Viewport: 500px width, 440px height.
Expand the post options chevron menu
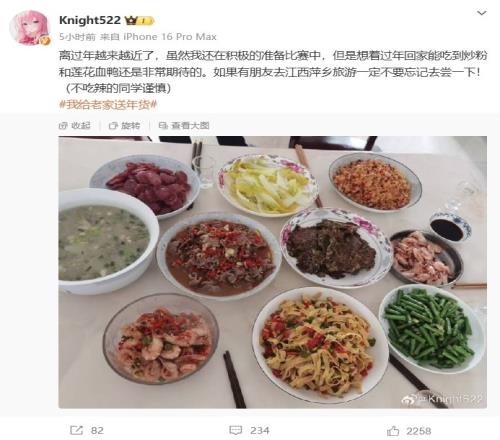click(x=482, y=13)
